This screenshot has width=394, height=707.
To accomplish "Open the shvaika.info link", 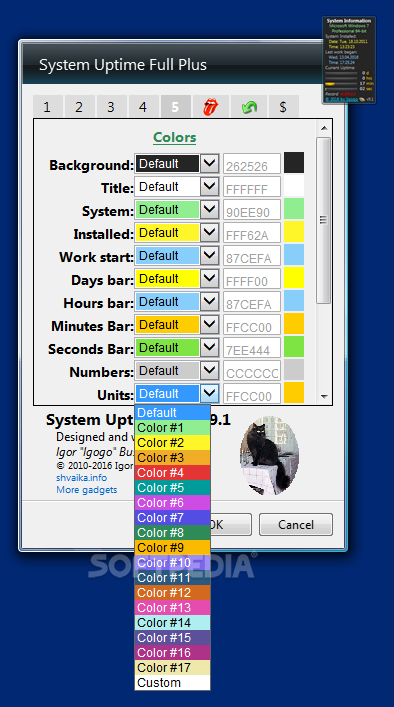I will click(x=82, y=477).
